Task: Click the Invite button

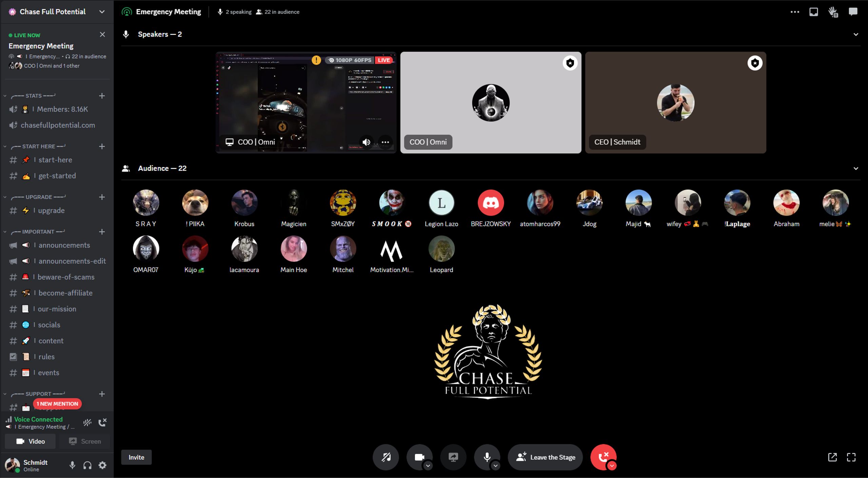Action: point(136,457)
